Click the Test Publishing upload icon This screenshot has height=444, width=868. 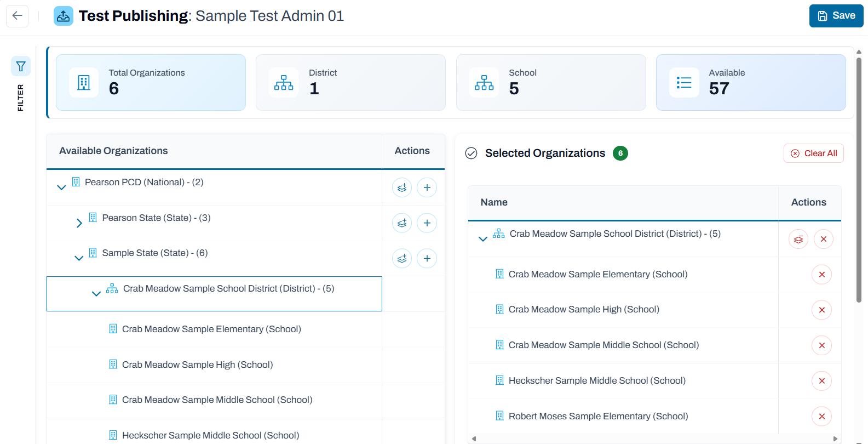pos(64,16)
